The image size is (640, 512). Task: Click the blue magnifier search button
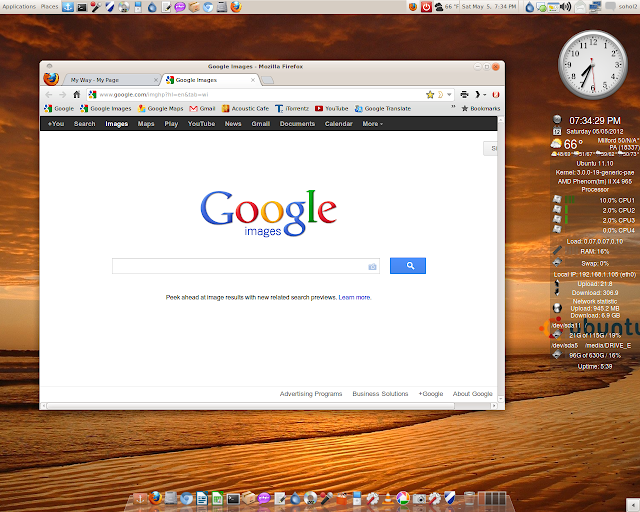click(408, 266)
